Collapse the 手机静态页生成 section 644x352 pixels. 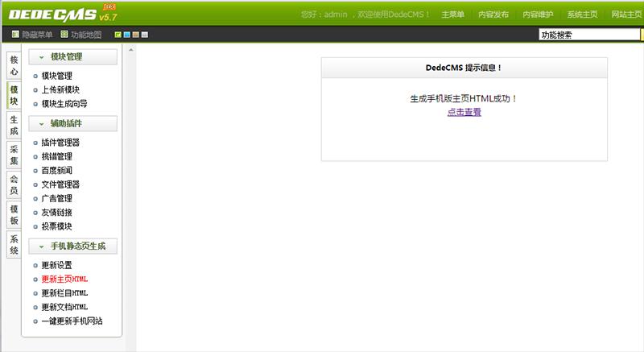point(41,246)
